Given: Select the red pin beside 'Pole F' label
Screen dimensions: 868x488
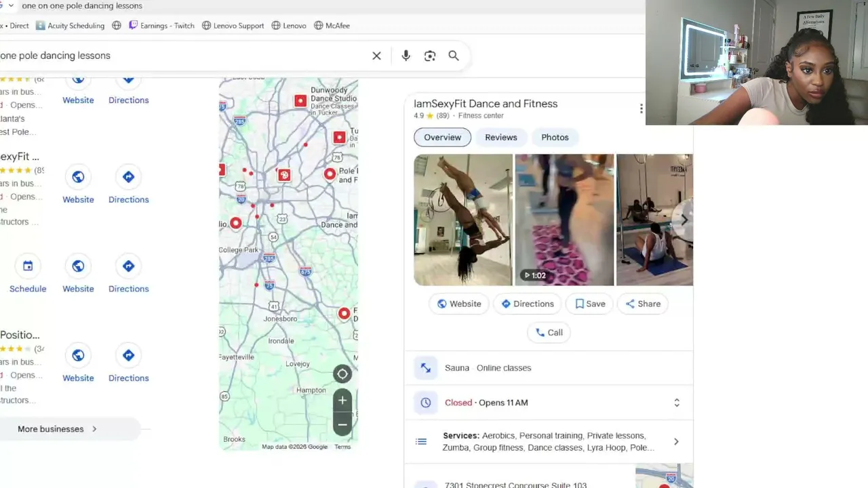Looking at the screenshot, I should point(330,174).
